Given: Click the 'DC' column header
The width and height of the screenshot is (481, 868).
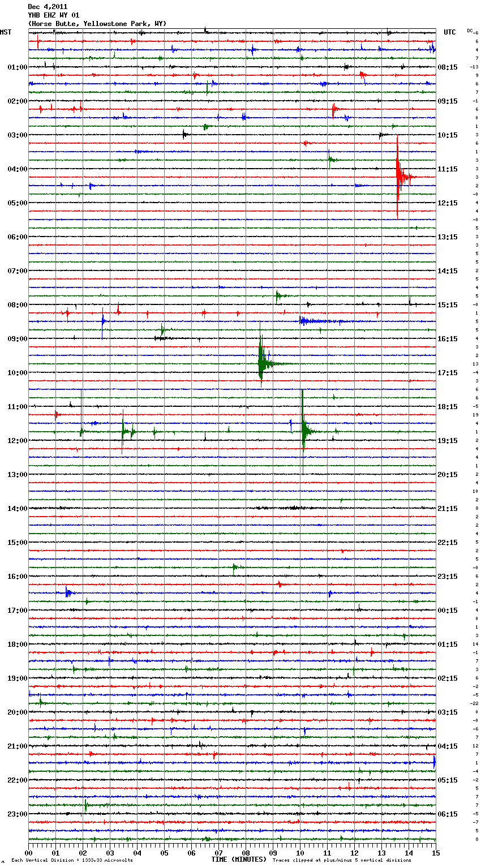Looking at the screenshot, I should pyautogui.click(x=470, y=31).
